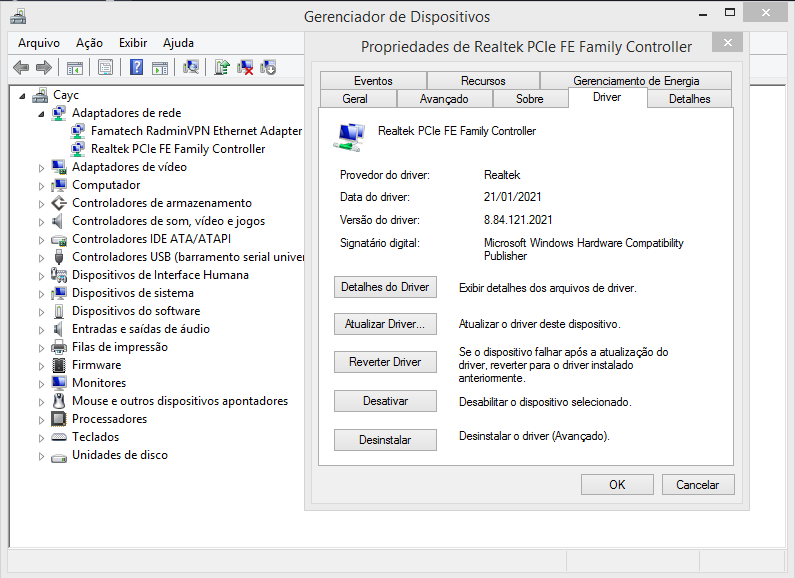Switch to the Detalhes tab
This screenshot has width=795, height=578.
690,99
